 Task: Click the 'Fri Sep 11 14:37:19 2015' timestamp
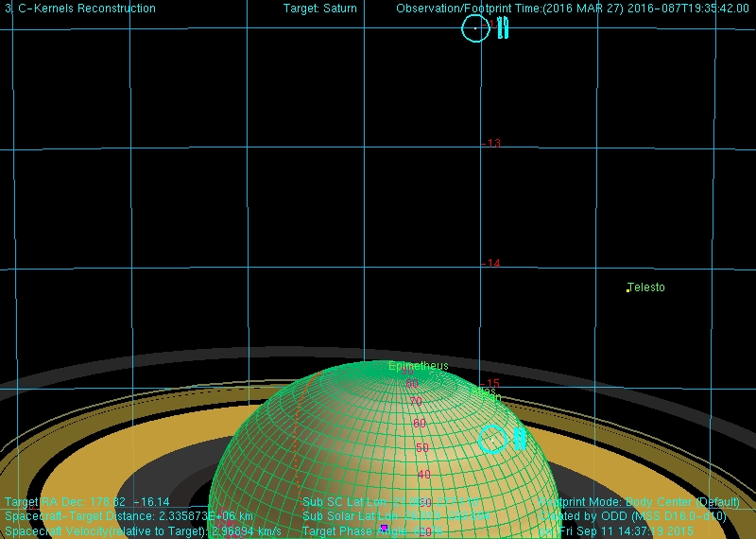click(x=627, y=530)
